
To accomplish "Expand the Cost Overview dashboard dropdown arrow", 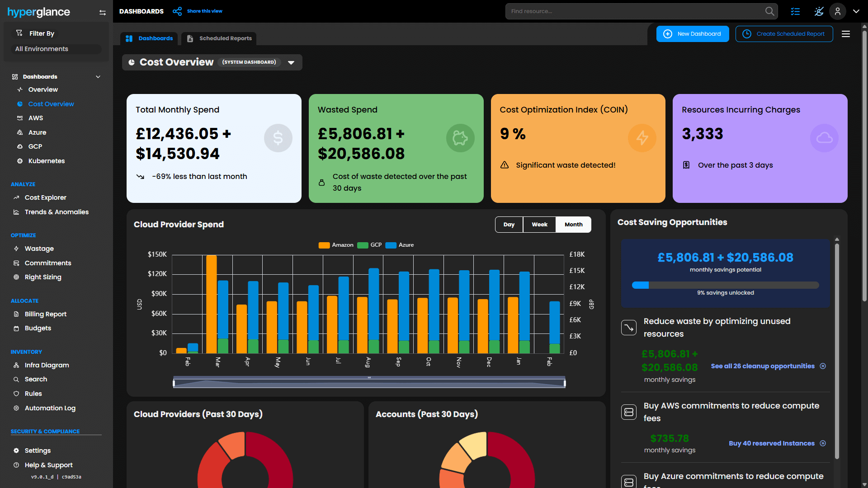I will [291, 62].
